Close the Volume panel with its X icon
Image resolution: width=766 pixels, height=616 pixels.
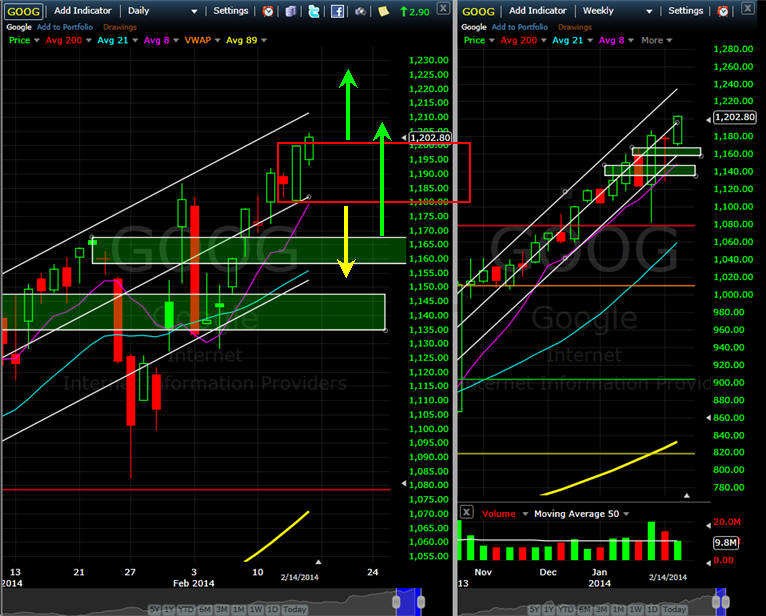tap(467, 512)
